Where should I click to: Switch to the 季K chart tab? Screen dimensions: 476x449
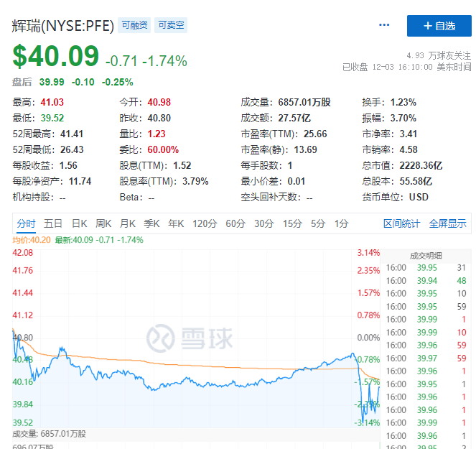(151, 223)
